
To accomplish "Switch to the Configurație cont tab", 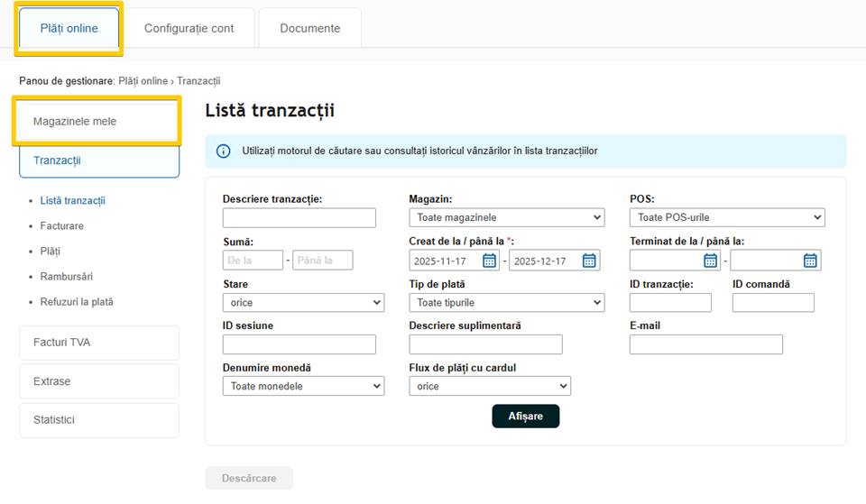I will [189, 28].
